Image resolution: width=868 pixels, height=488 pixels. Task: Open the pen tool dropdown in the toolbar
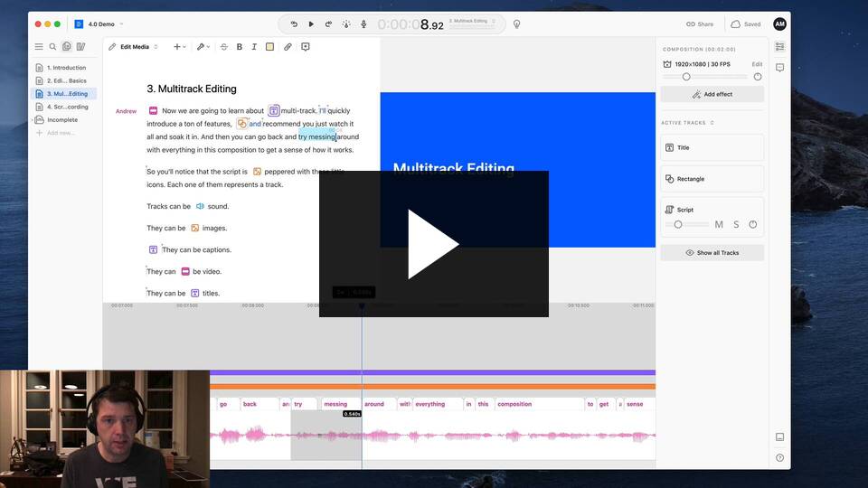[203, 47]
